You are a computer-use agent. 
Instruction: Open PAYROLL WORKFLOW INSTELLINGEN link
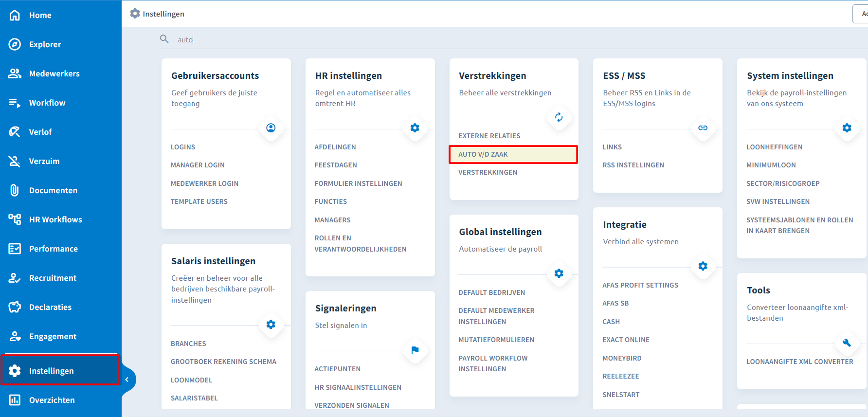[493, 363]
